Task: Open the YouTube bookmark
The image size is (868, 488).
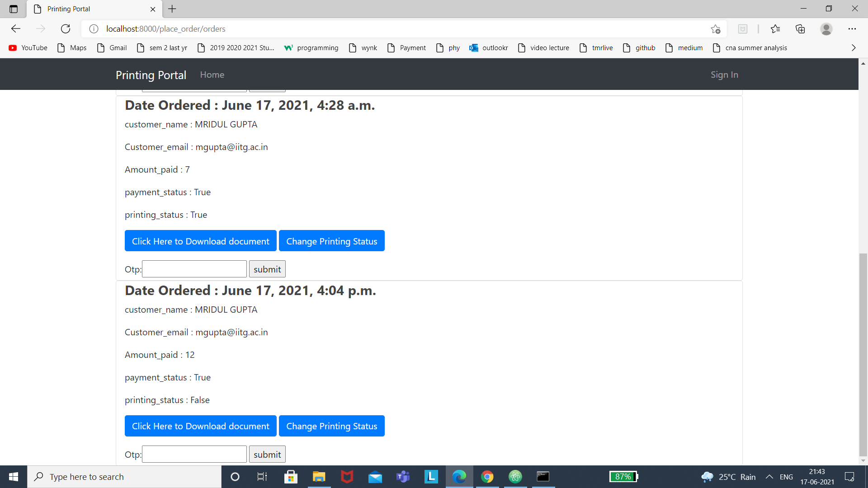Action: pos(28,47)
